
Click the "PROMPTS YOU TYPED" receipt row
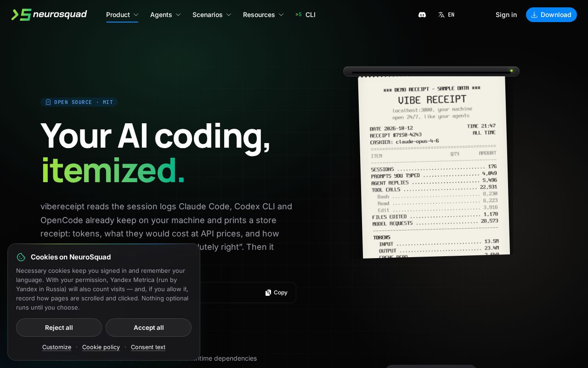point(434,175)
